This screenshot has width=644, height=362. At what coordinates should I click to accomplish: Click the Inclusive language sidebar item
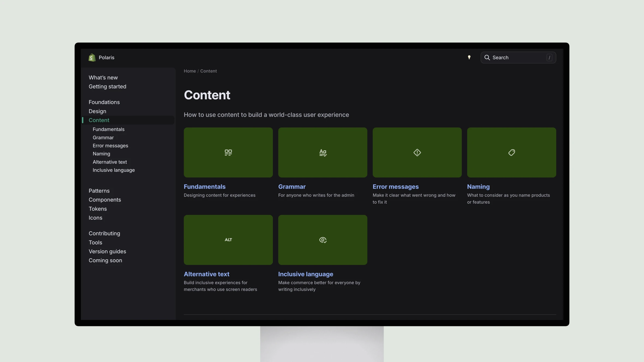pos(114,170)
